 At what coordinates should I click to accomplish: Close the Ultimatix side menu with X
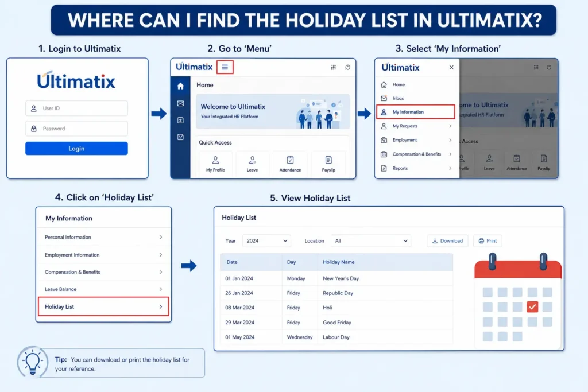pos(451,67)
